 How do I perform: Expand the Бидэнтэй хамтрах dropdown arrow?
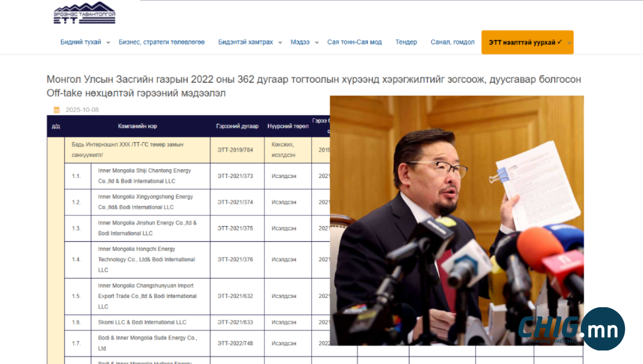(280, 43)
